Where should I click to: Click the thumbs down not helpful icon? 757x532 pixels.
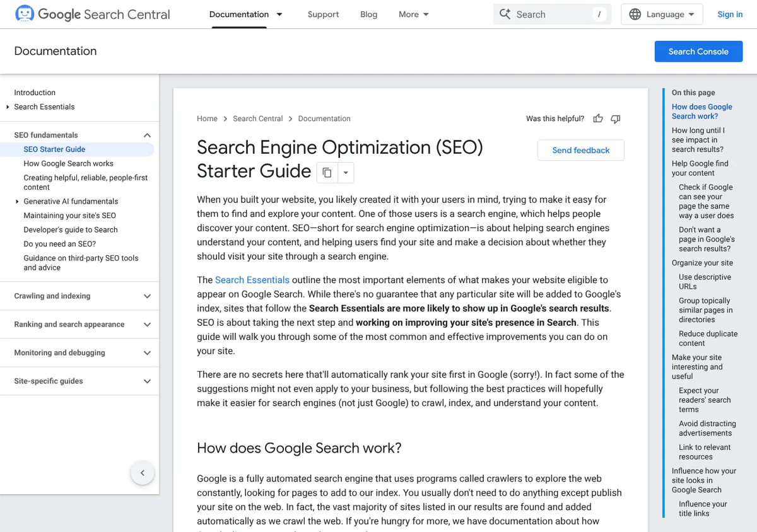[616, 119]
